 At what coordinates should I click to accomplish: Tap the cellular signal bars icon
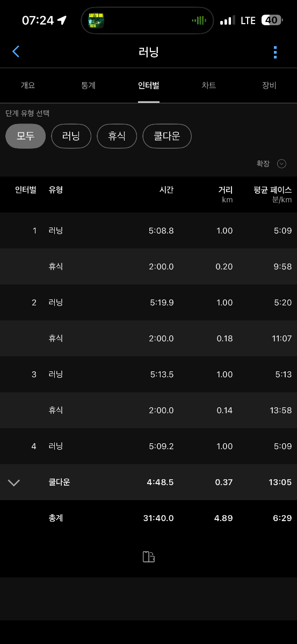pyautogui.click(x=228, y=20)
